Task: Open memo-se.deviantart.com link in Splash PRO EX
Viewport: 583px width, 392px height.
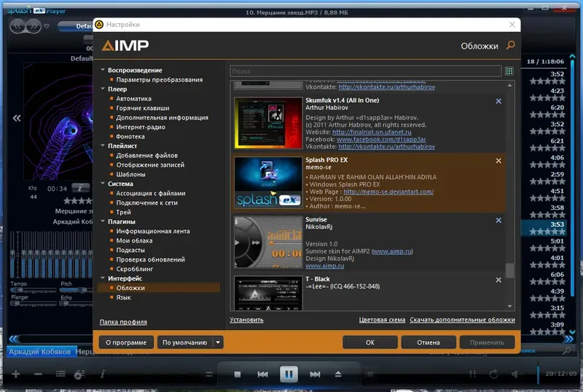Action: tap(388, 192)
